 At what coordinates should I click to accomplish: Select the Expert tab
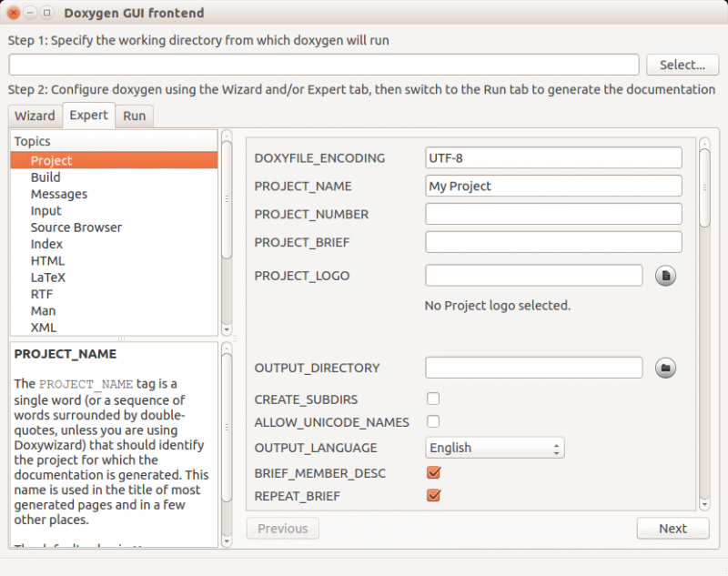pos(88,116)
